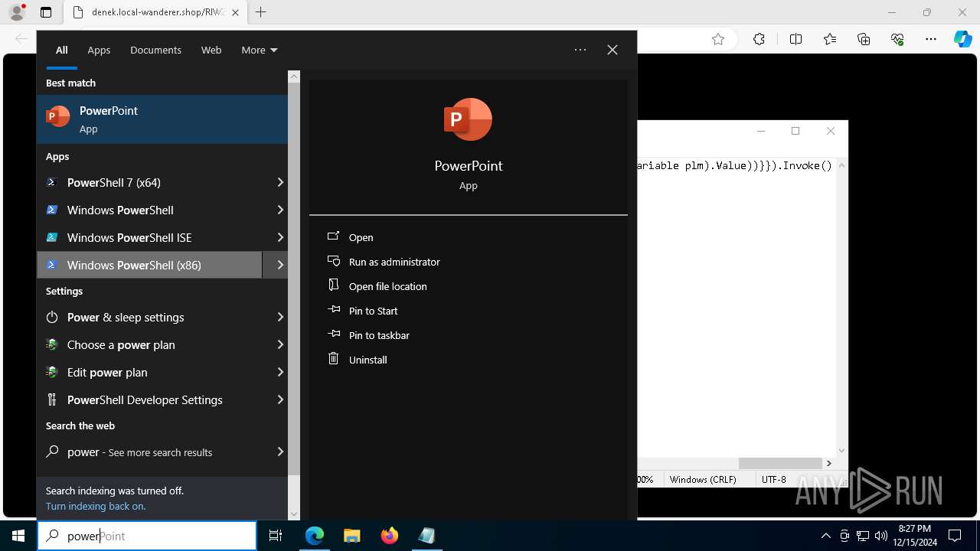Open the Windows Start menu
This screenshot has height=551, width=980.
coord(18,536)
